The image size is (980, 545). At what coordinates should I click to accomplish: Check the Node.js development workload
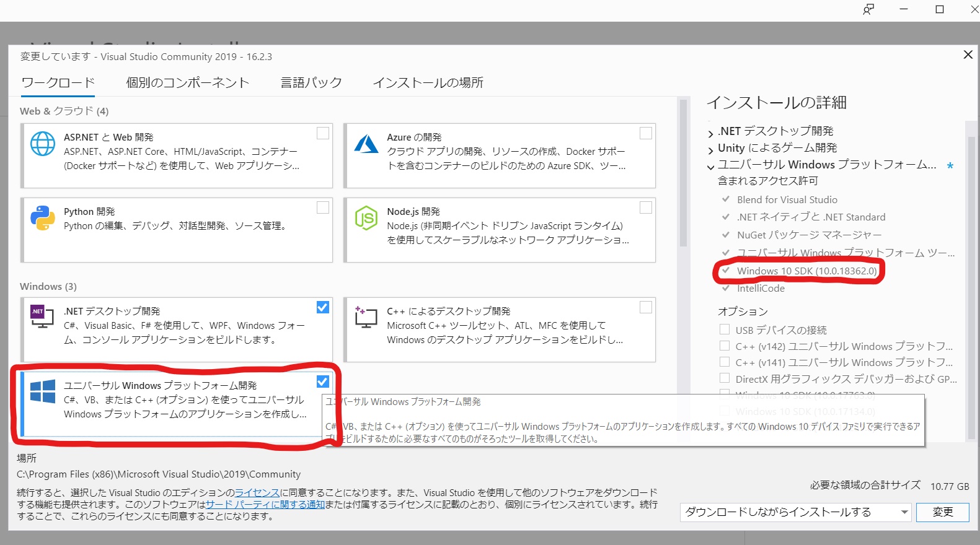(x=646, y=207)
